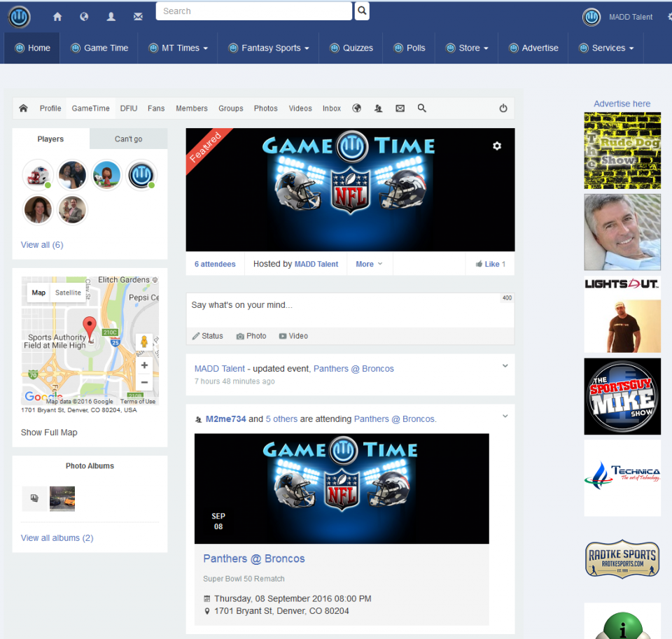672x639 pixels.
Task: Open the More dropdown under event
Action: point(369,264)
